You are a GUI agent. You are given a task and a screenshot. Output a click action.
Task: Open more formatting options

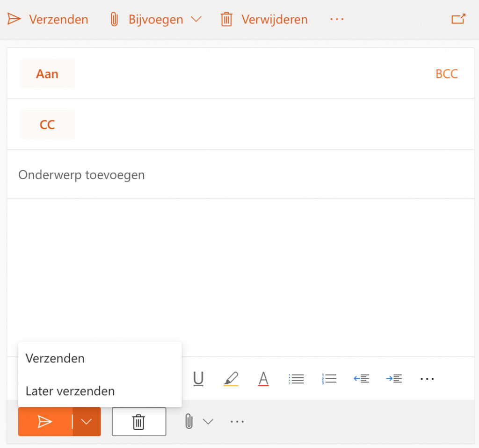pos(427,379)
